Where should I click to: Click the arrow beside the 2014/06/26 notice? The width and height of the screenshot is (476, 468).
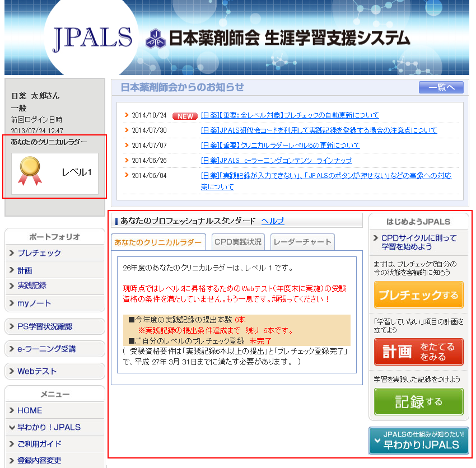[127, 160]
